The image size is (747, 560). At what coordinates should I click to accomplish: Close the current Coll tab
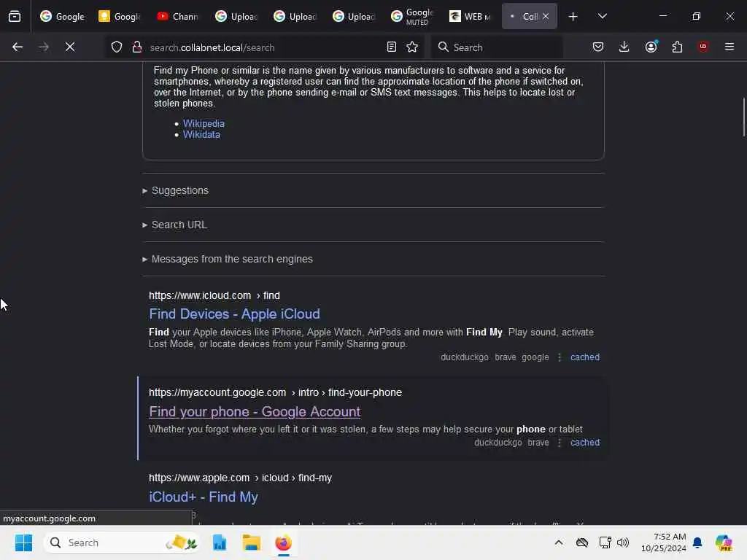click(x=546, y=16)
